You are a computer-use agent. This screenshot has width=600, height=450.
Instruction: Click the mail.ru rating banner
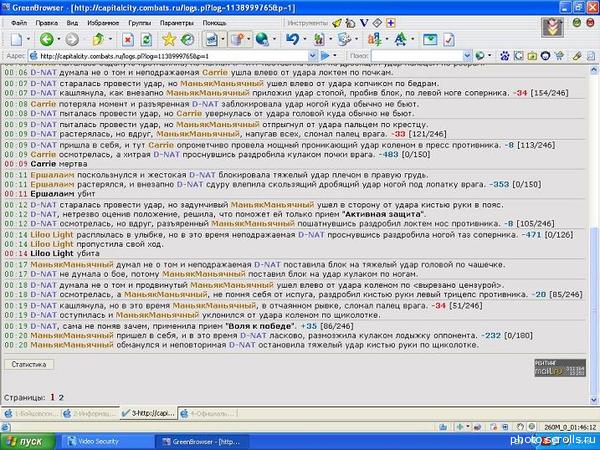tap(560, 368)
